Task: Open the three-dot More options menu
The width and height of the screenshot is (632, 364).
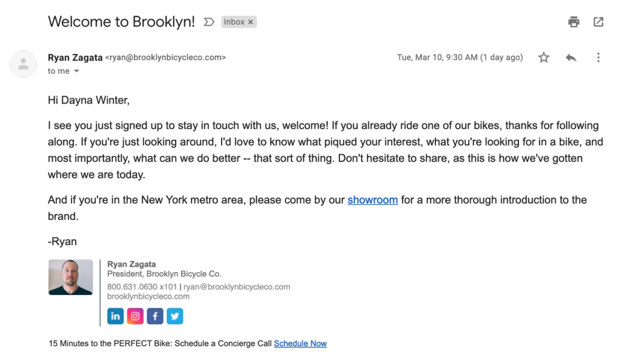Action: click(x=598, y=57)
